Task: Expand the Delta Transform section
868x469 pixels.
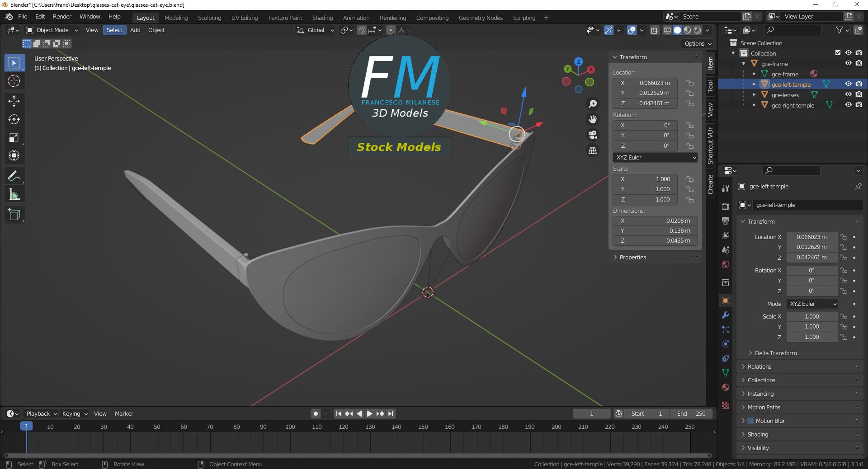Action: click(775, 353)
